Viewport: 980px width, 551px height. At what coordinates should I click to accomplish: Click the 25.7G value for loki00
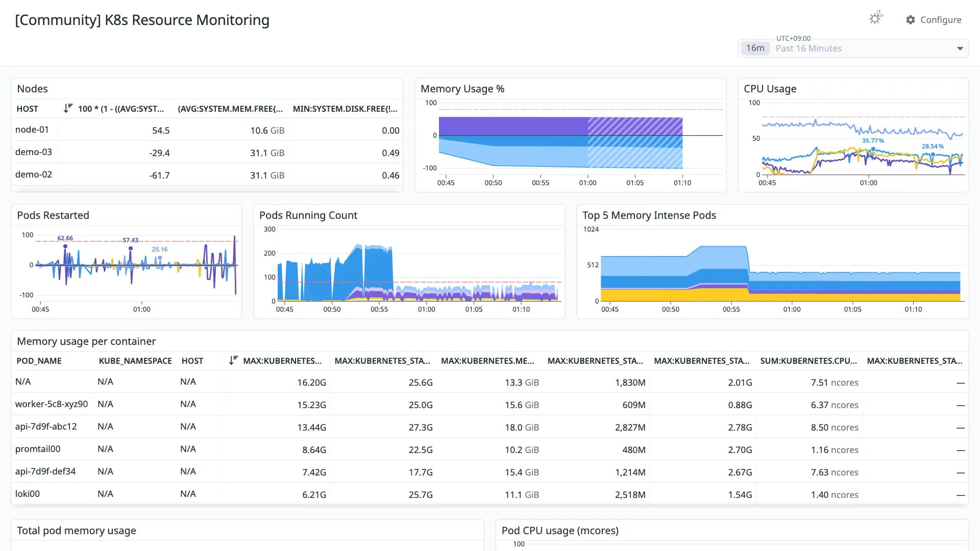tap(421, 495)
